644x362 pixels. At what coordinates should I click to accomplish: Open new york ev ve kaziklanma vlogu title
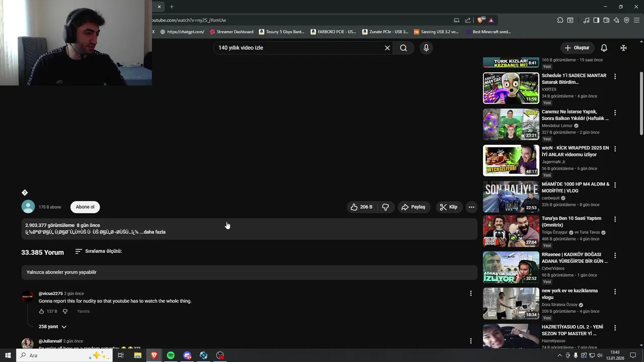(x=570, y=294)
